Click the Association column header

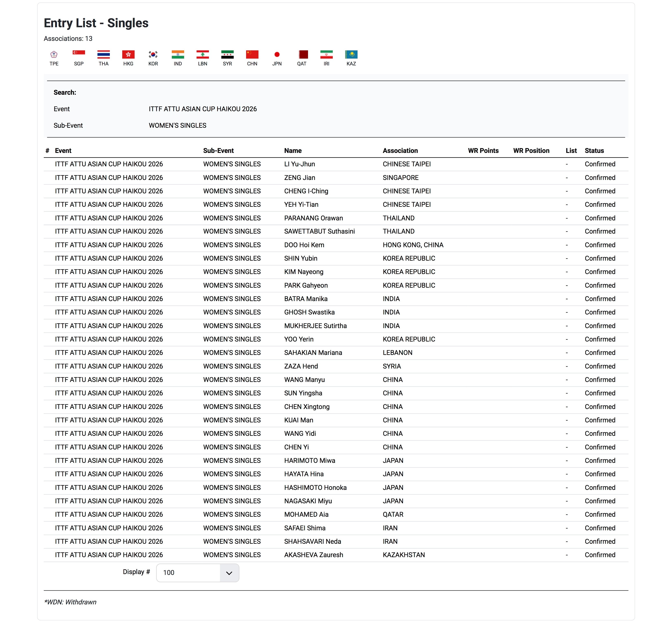(x=400, y=151)
